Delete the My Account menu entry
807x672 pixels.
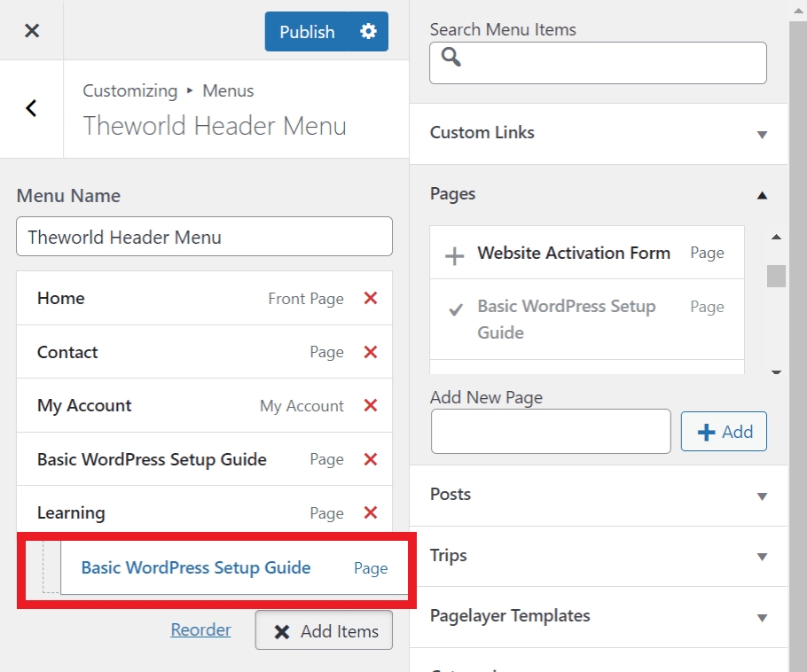pyautogui.click(x=371, y=405)
